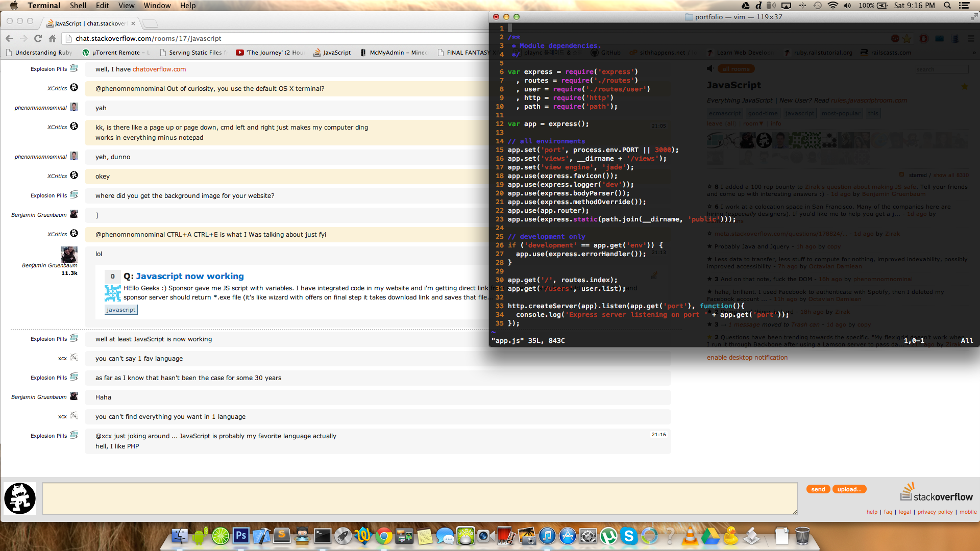Image resolution: width=980 pixels, height=551 pixels.
Task: Click the battery 100% indicator
Action: coord(873,6)
